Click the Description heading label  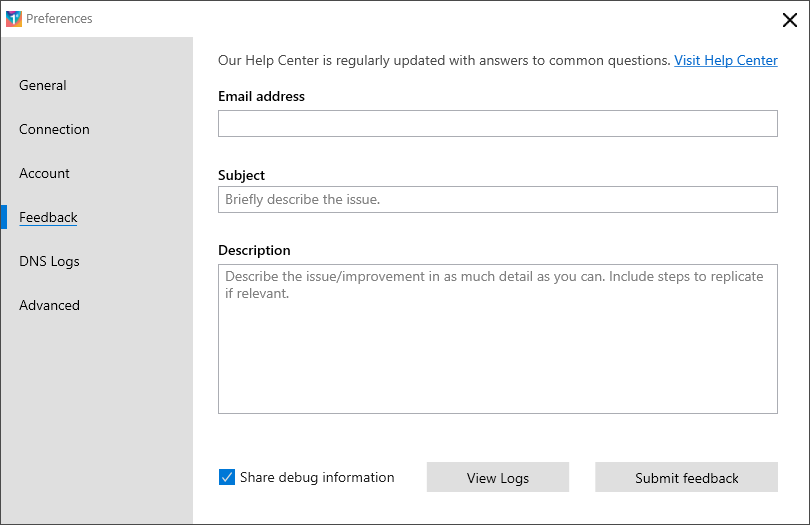[x=254, y=251]
